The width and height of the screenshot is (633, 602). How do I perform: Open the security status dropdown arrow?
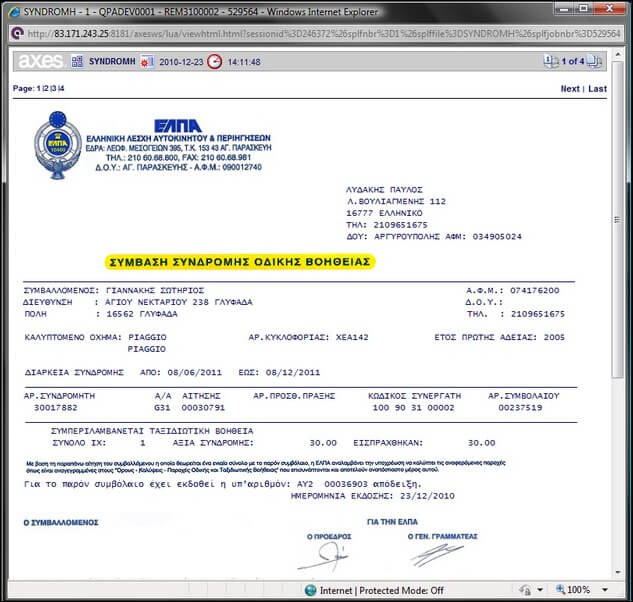coord(540,590)
